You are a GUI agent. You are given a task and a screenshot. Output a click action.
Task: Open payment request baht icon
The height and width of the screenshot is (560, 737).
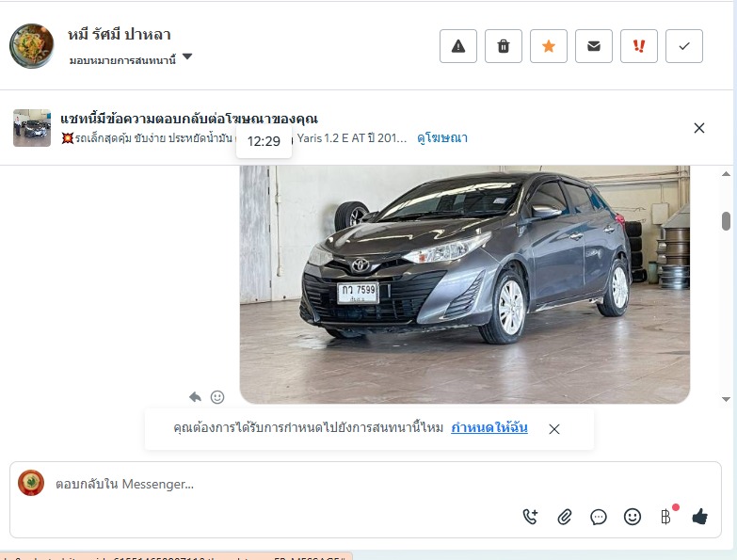pyautogui.click(x=666, y=517)
